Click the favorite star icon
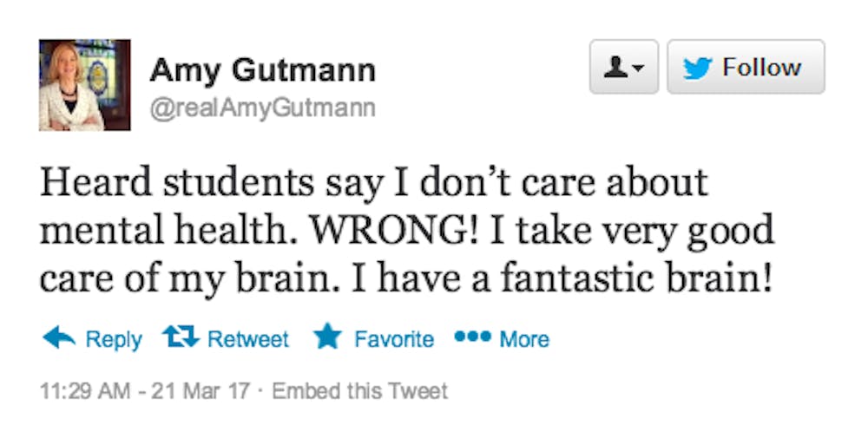Viewport: 868px width, 445px height. click(327, 337)
